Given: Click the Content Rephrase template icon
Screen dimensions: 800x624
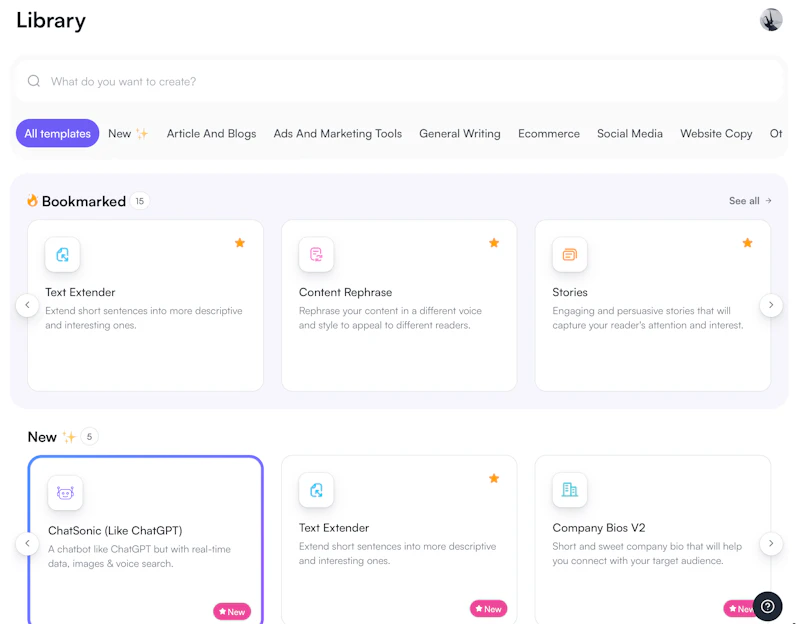Looking at the screenshot, I should pyautogui.click(x=316, y=255).
